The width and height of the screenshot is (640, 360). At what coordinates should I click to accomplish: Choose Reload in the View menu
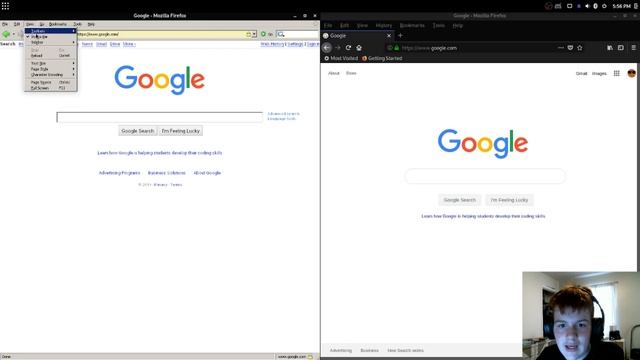tap(51, 56)
